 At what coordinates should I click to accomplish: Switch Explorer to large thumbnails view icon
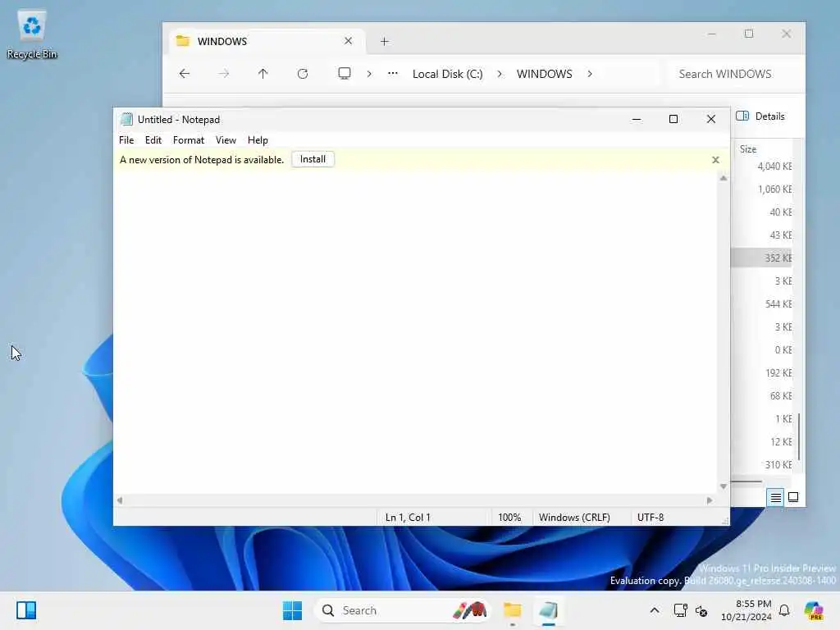click(x=793, y=497)
